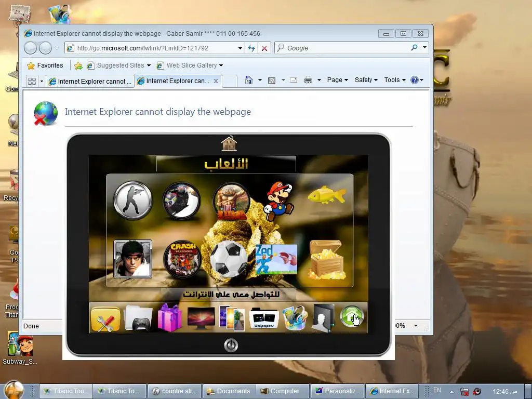
Task: Open the zoom level dropdown arrow
Action: point(416,326)
